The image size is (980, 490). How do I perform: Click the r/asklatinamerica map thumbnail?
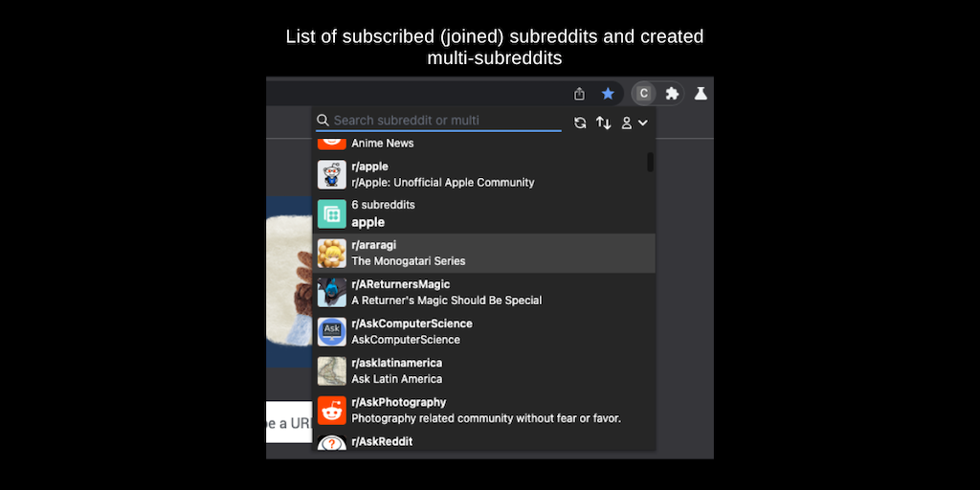(331, 371)
